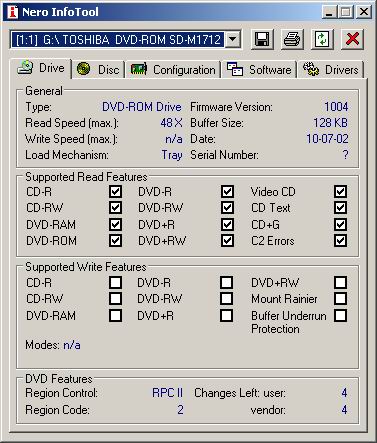Open the drive selection dropdown arrow
Image resolution: width=377 pixels, height=443 pixels.
[x=233, y=40]
